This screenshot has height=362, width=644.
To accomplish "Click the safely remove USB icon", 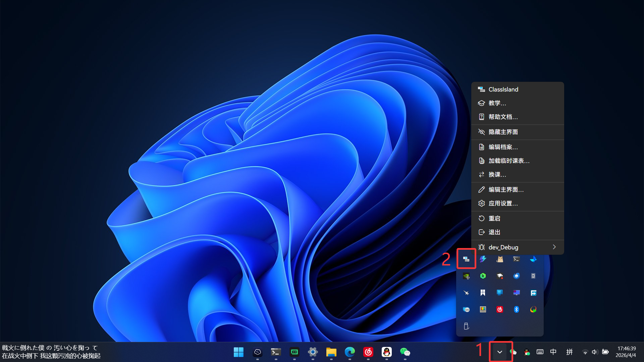I will point(466,326).
